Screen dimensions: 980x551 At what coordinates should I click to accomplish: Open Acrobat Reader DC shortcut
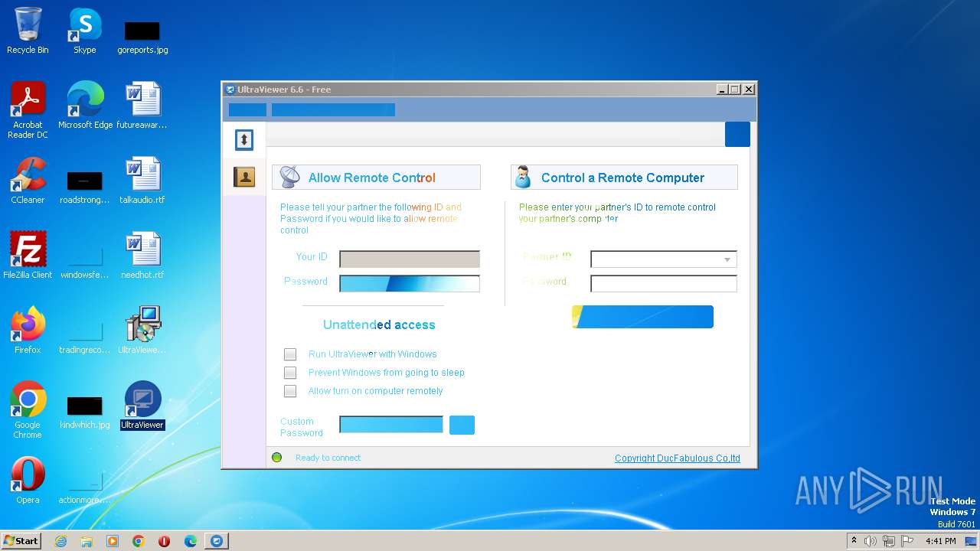pos(28,110)
